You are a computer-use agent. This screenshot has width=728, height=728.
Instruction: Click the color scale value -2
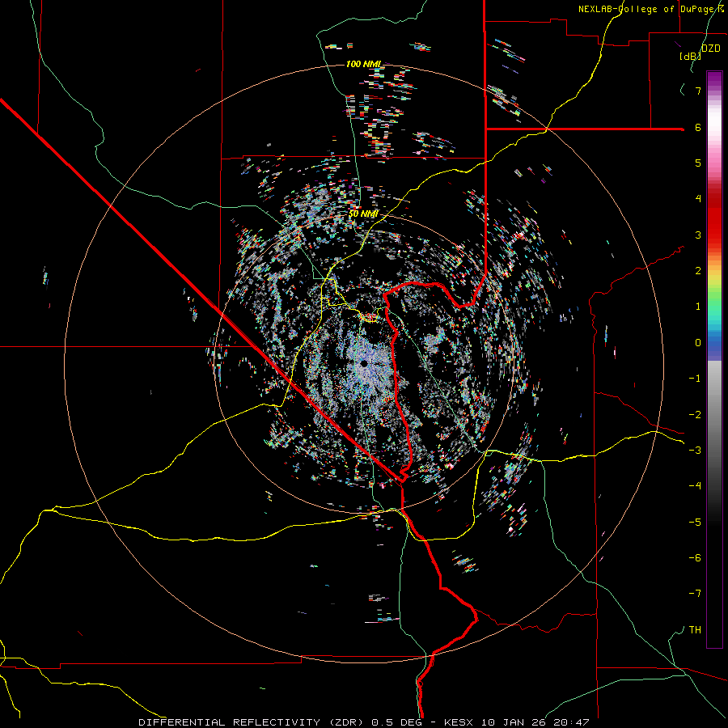(695, 415)
